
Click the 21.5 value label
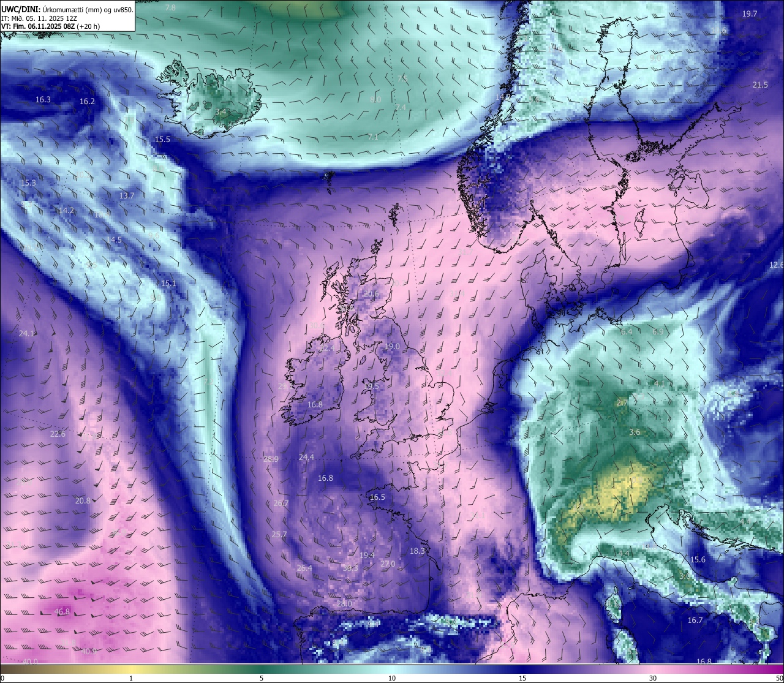pos(760,85)
